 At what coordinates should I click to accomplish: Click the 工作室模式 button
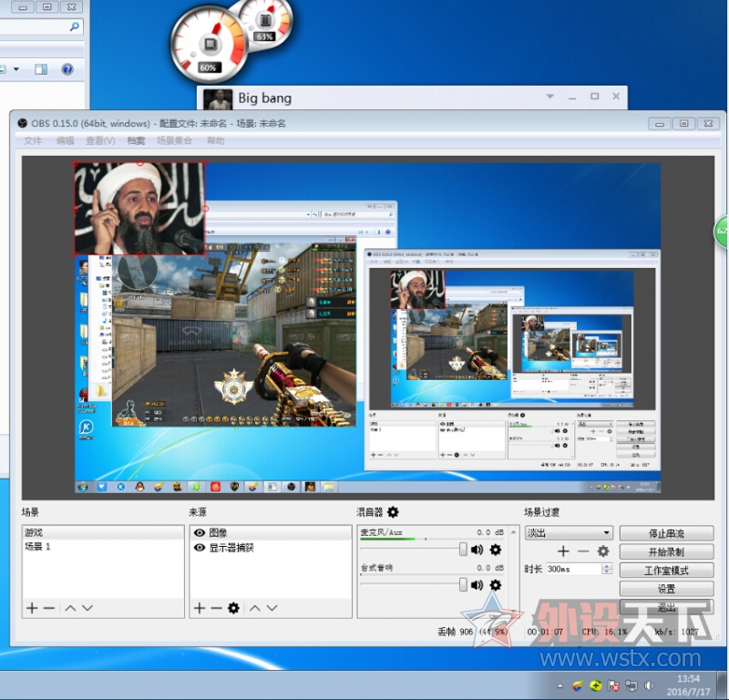tap(666, 571)
